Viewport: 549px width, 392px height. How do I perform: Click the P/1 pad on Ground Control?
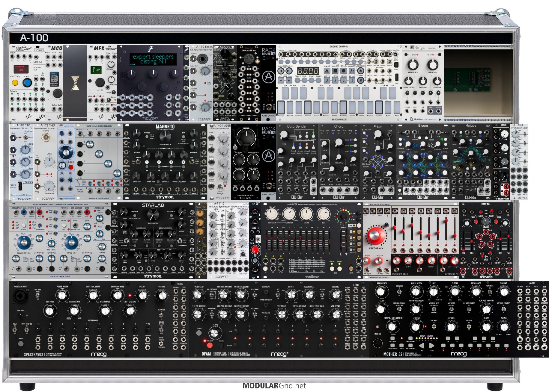pos(295,93)
